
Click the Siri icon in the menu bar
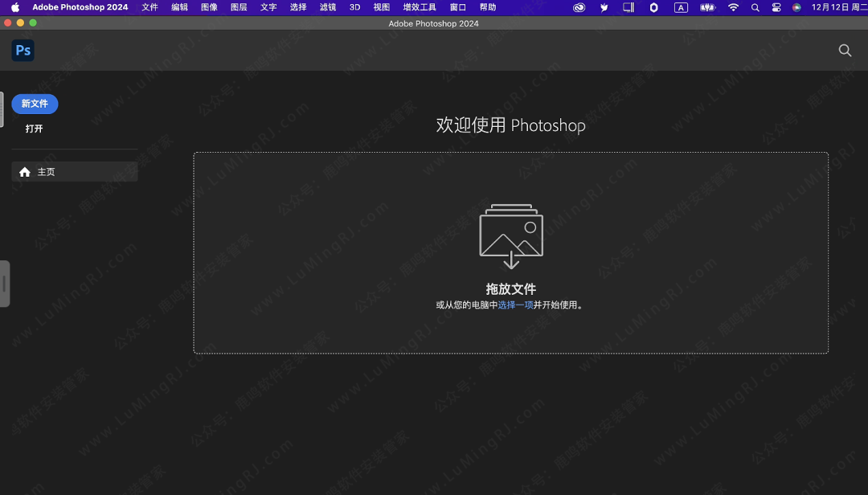(x=798, y=7)
